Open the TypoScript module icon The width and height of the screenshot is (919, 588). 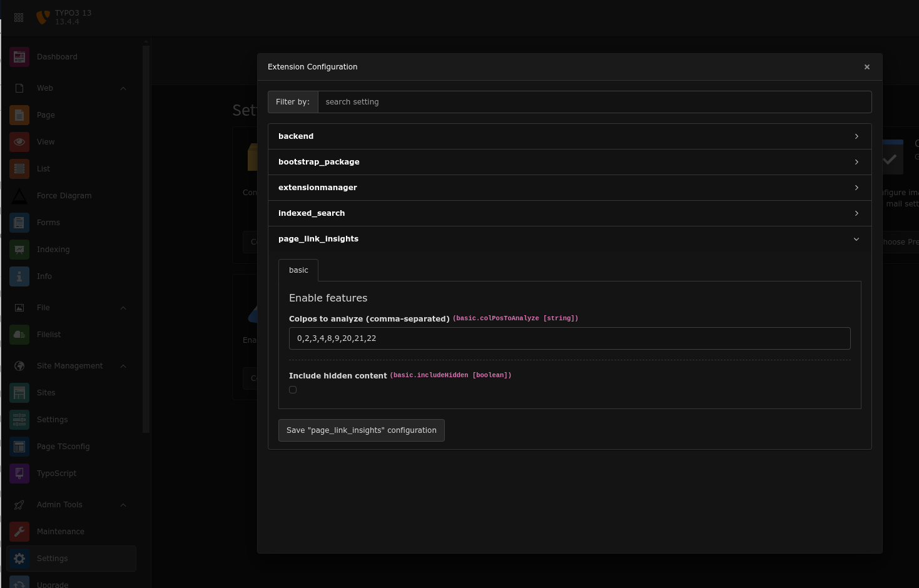[19, 474]
